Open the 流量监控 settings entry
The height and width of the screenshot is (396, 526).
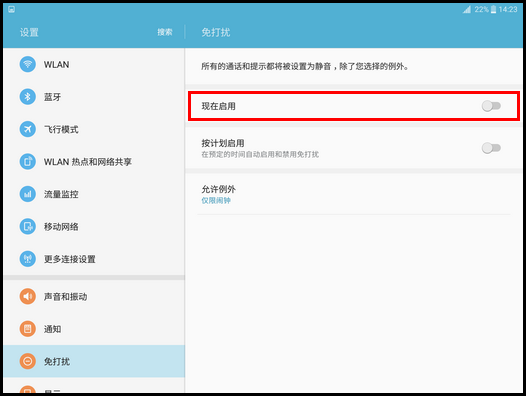[94, 194]
